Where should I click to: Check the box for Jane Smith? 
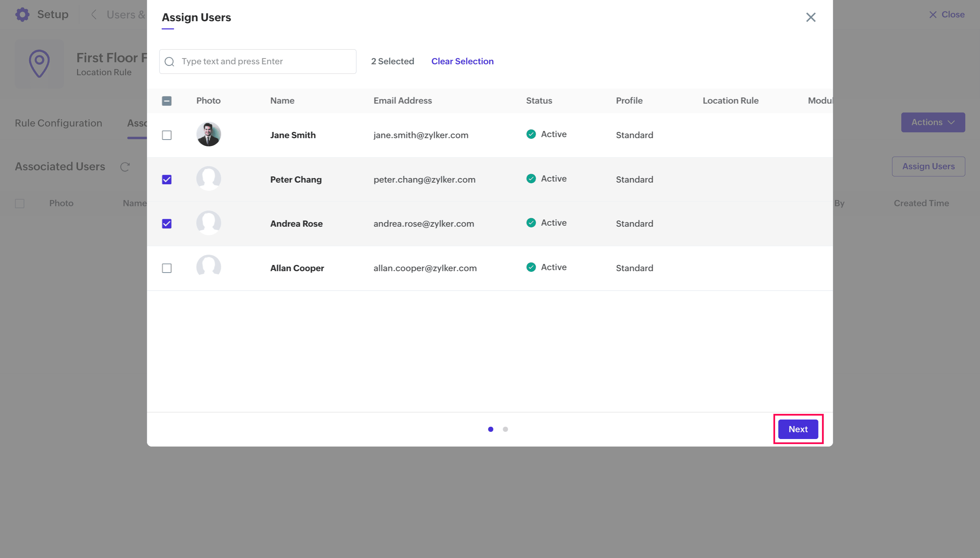[167, 135]
